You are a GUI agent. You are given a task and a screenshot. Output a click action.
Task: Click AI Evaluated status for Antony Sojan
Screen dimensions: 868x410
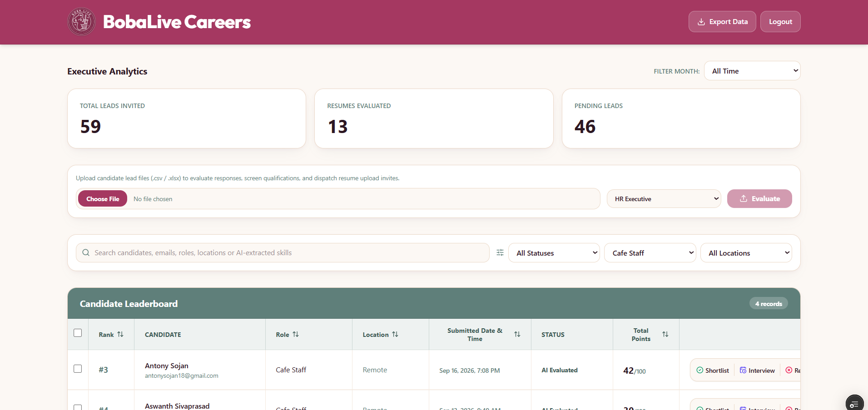[x=560, y=370]
